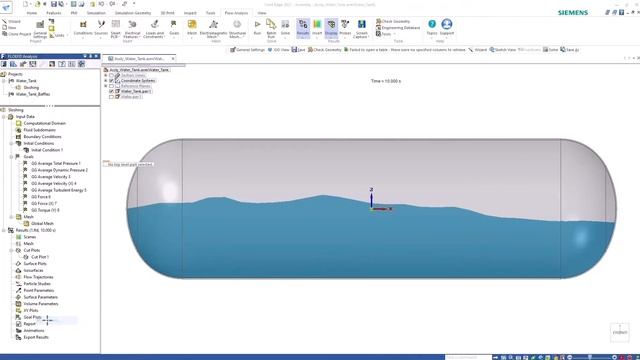Select Computational Domain item
The height and width of the screenshot is (360, 640).
tap(44, 123)
